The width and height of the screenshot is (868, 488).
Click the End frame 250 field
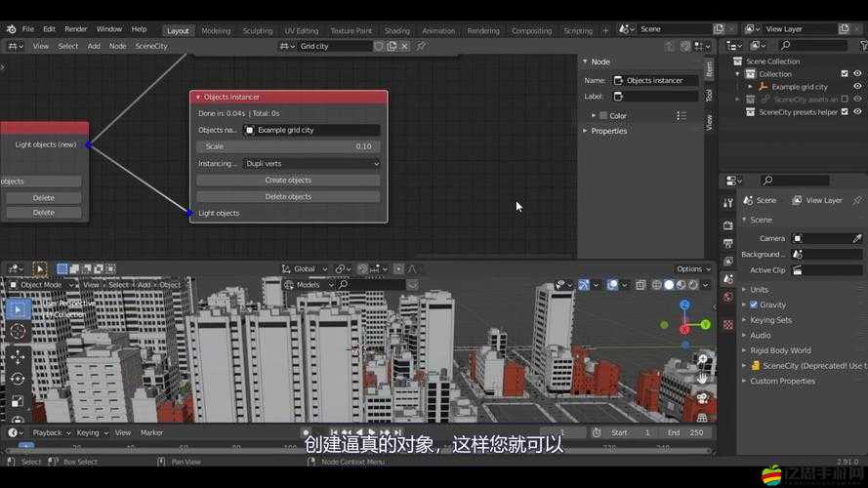point(686,432)
